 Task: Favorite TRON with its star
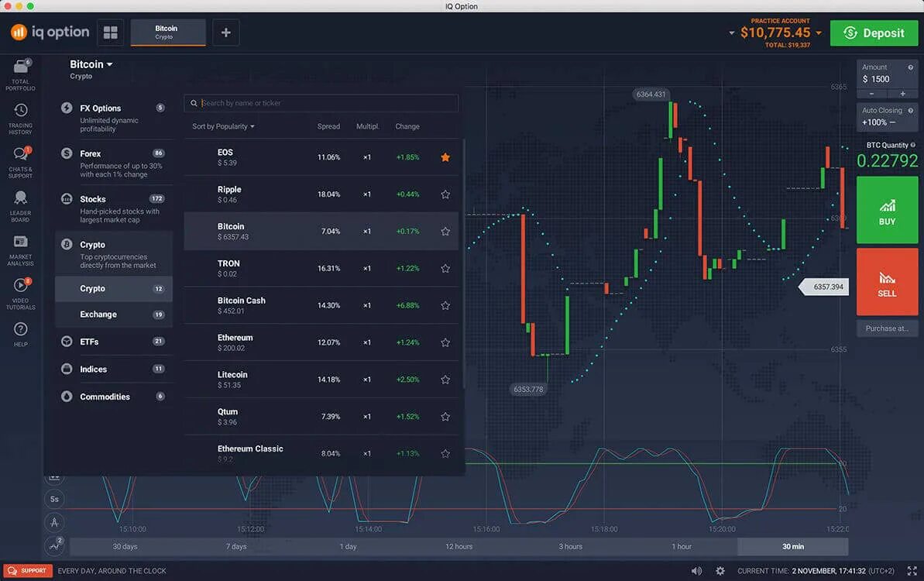(445, 268)
